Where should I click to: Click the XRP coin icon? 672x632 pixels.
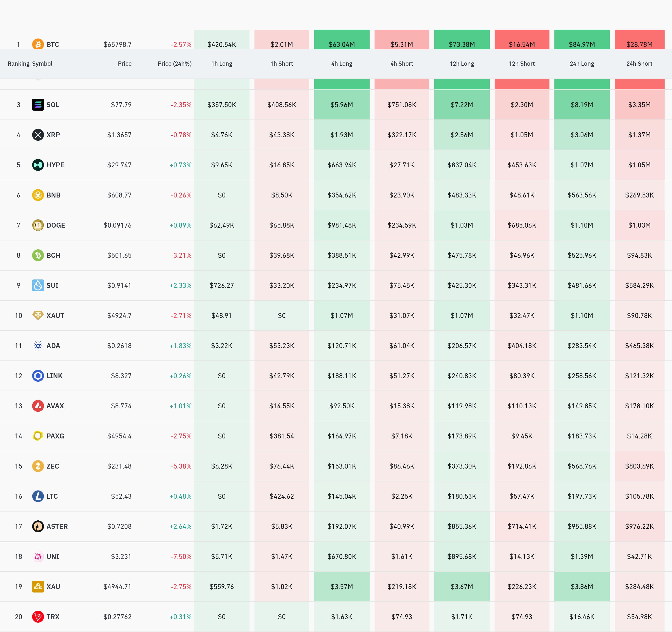click(x=38, y=135)
